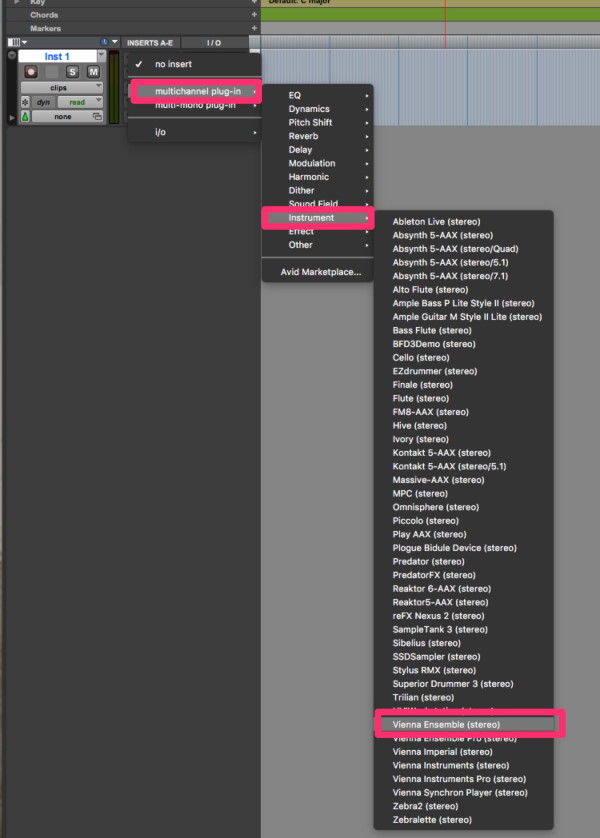Click the round gray icon left of Inst 1 name
The image size is (600, 838).
click(x=12, y=55)
